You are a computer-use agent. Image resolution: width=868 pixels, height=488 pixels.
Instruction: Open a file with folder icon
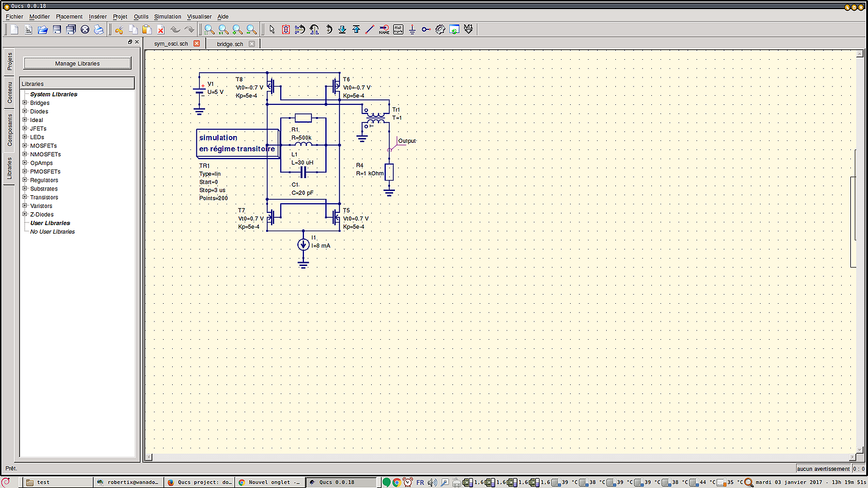tap(43, 29)
